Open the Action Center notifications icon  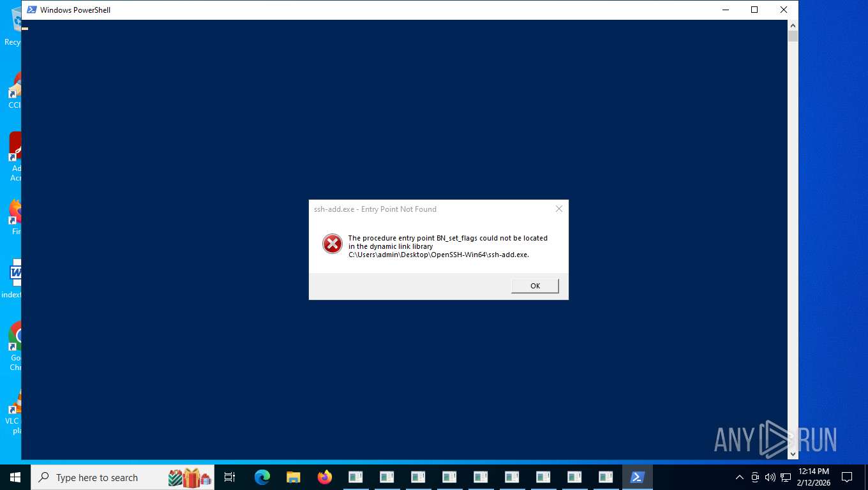(x=847, y=477)
